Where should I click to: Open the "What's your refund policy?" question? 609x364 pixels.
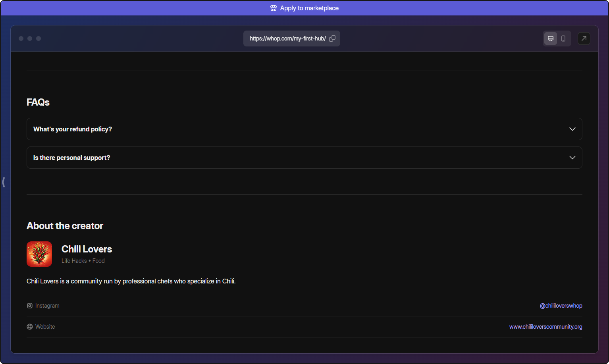73,129
